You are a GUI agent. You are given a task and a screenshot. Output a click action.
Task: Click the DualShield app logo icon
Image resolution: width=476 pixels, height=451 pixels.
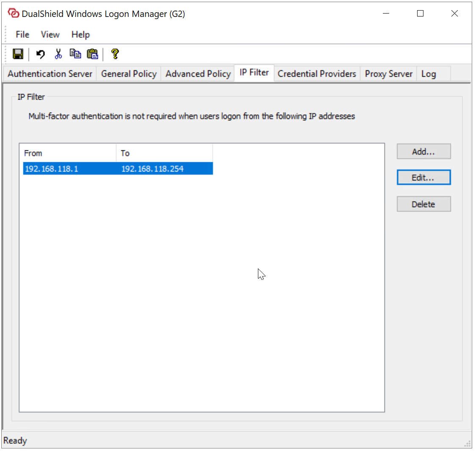click(14, 14)
